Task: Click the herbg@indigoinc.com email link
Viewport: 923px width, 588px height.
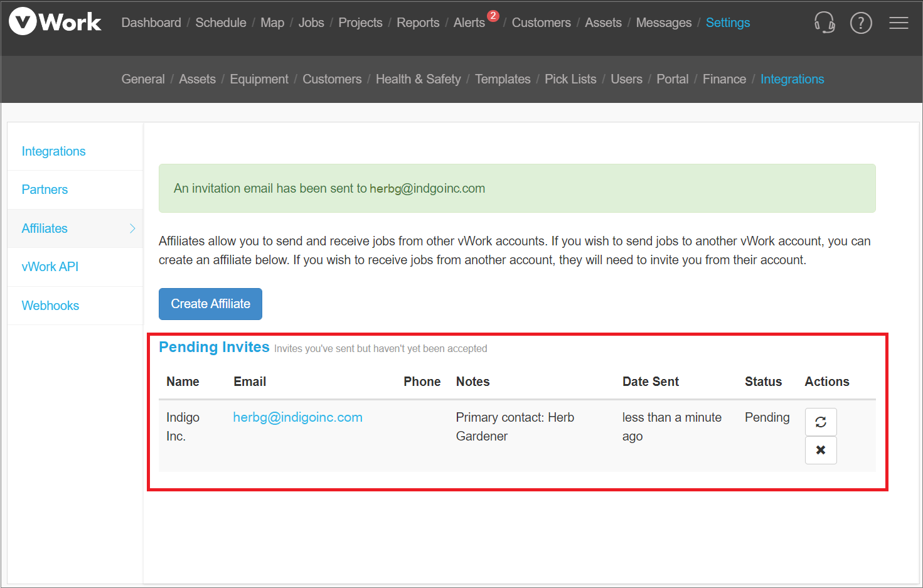Action: point(297,417)
